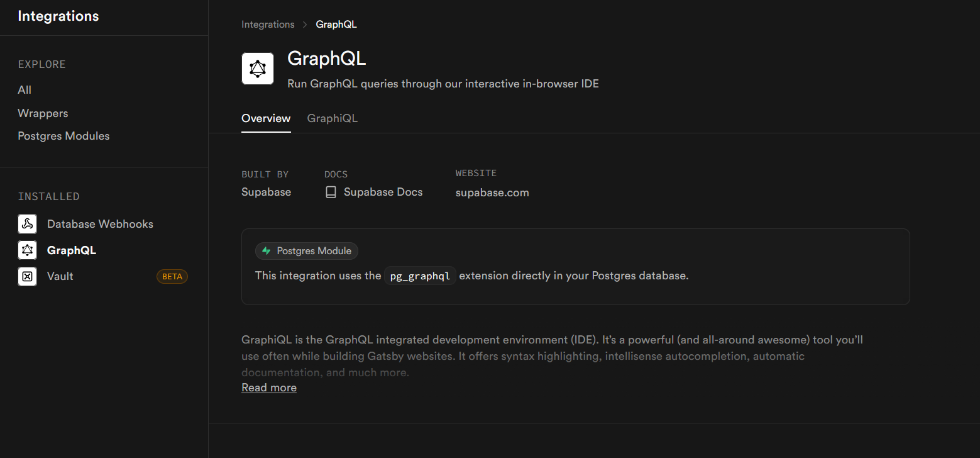Viewport: 980px width, 458px height.
Task: Click the EXPLORE section label
Action: 41,64
